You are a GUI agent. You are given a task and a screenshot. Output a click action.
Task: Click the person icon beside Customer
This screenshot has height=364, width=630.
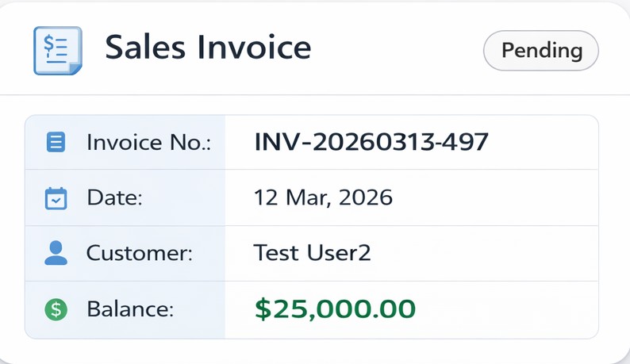tap(56, 253)
